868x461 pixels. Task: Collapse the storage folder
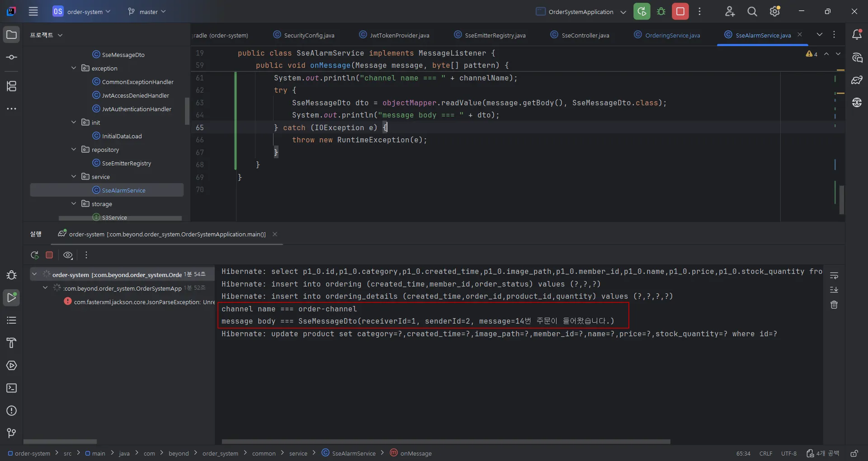pos(74,204)
